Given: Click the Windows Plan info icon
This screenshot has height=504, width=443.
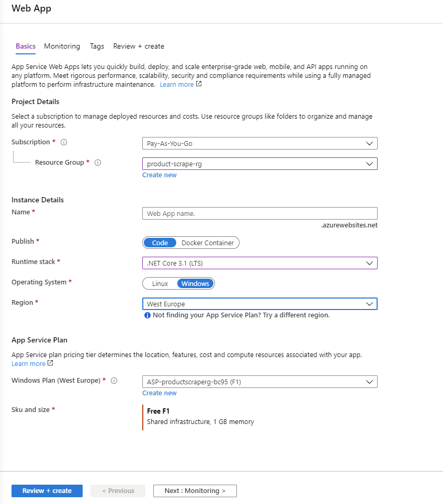Looking at the screenshot, I should pos(114,381).
